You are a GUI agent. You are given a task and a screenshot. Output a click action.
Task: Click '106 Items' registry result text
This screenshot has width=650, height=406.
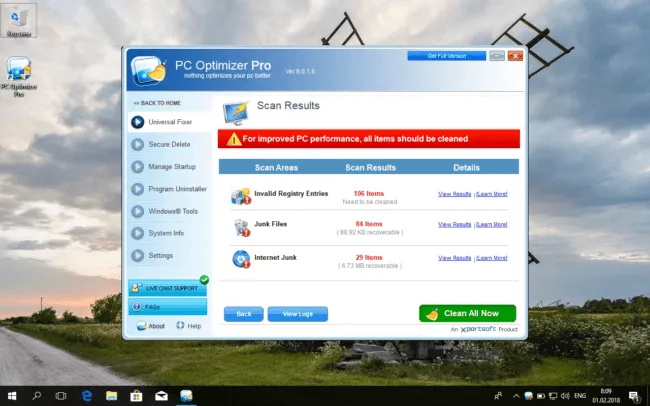pos(369,194)
